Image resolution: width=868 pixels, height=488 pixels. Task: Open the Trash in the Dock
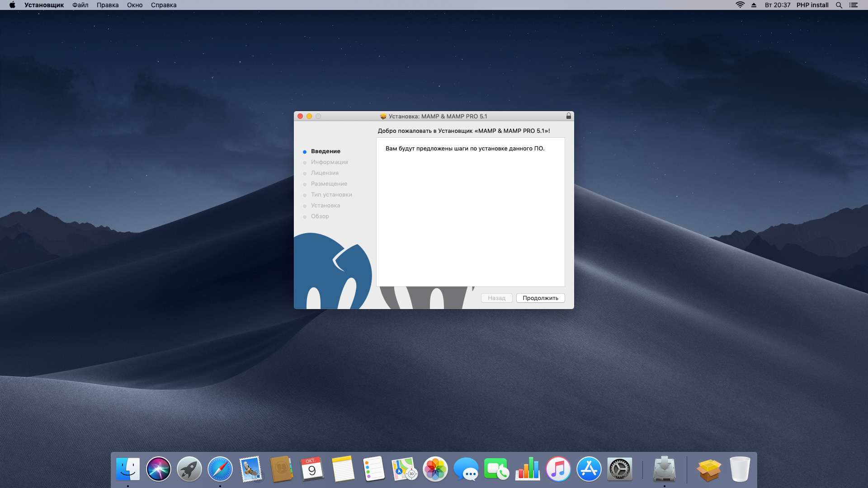[740, 469]
